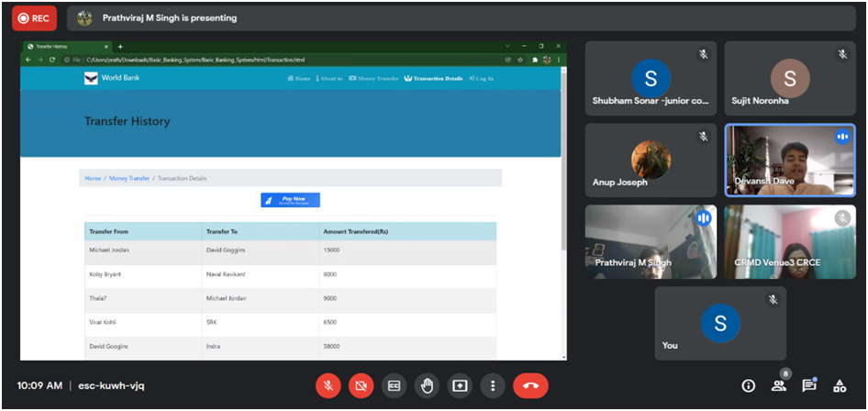Click the Pay Now button
Image resolution: width=868 pixels, height=411 pixels.
[290, 200]
